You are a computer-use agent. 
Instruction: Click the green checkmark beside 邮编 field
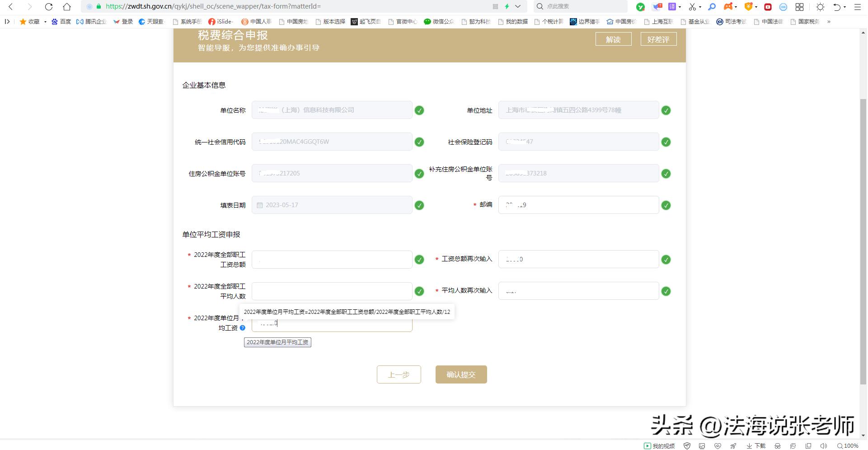(x=666, y=205)
